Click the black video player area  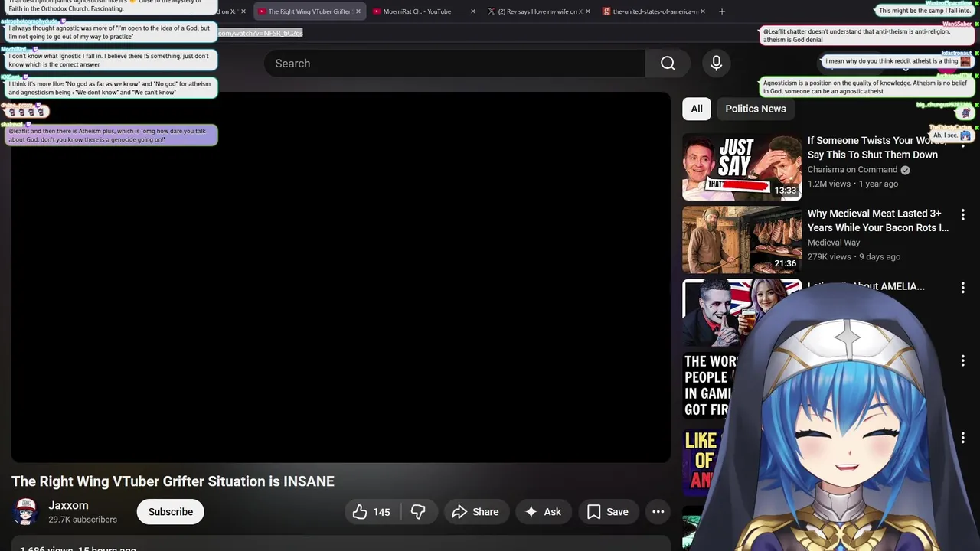(x=341, y=277)
